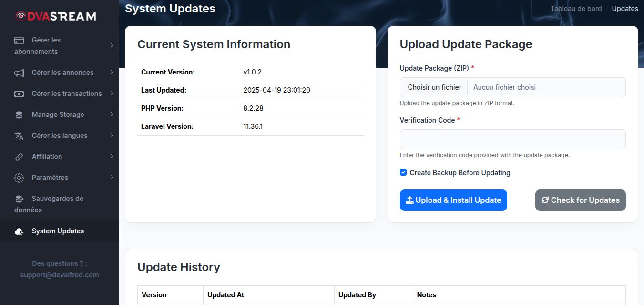644x305 pixels.
Task: Expand the Gérer les abonnements chevron
Action: coord(112,45)
